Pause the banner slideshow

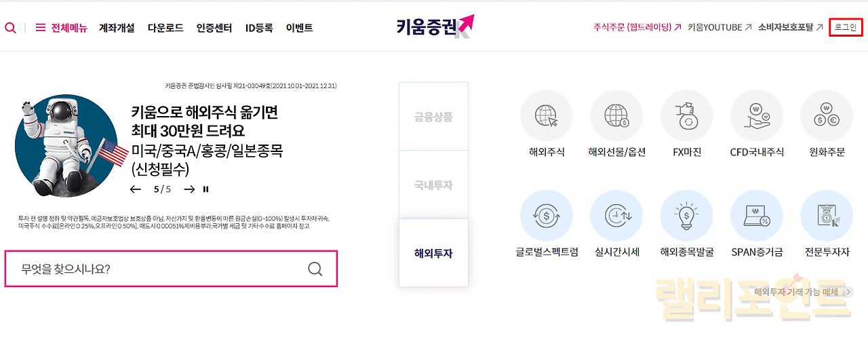(x=206, y=189)
